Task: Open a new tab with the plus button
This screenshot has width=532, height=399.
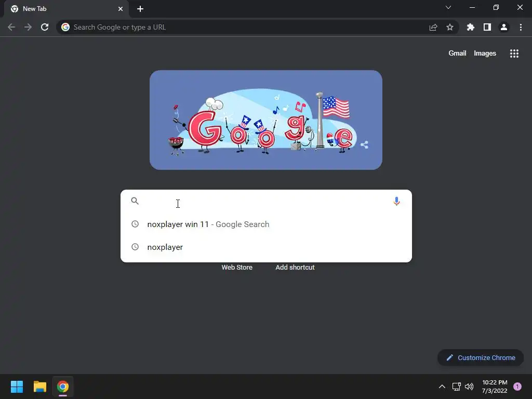Action: [x=140, y=9]
